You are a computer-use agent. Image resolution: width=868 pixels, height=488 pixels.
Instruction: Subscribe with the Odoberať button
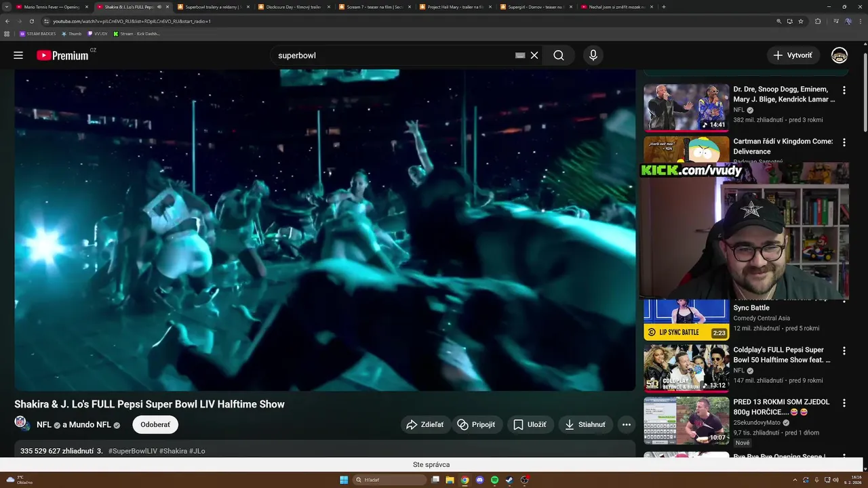[x=155, y=425]
